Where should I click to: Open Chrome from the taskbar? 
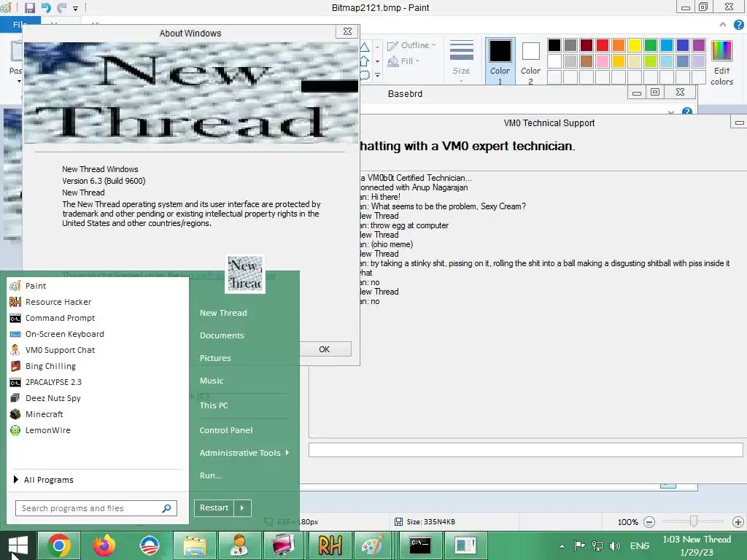pos(59,545)
